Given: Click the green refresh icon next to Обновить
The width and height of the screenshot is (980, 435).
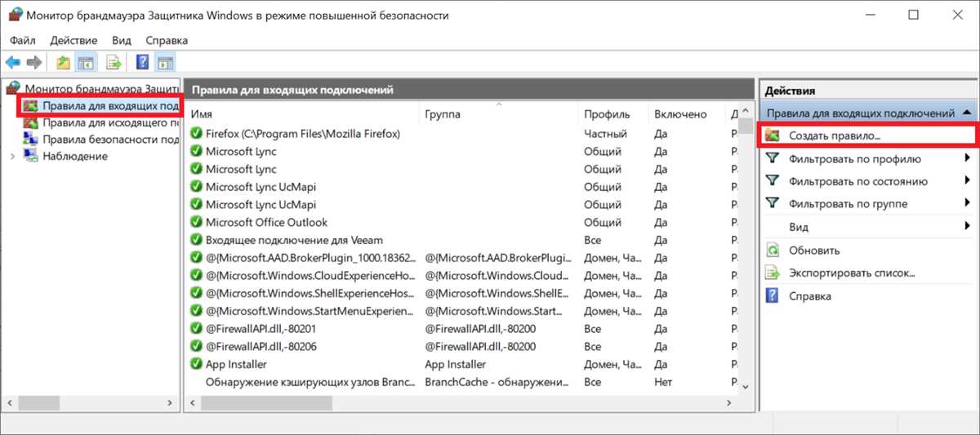Looking at the screenshot, I should [772, 250].
